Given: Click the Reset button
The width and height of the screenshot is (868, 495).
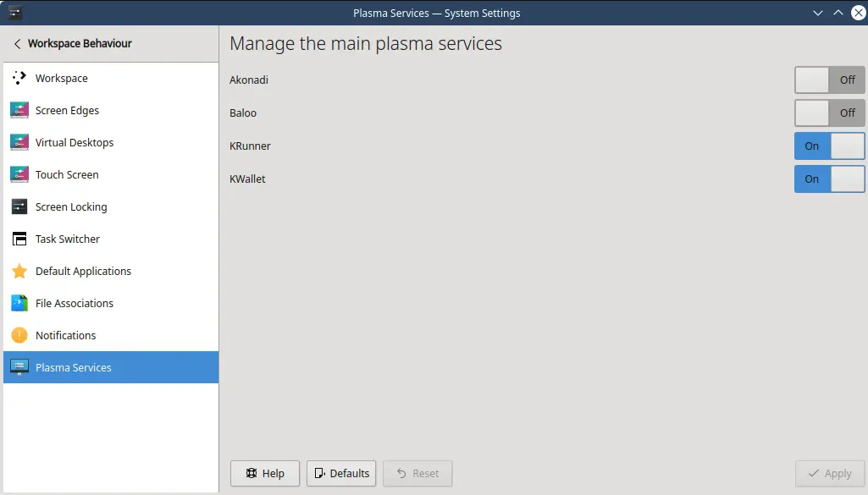Looking at the screenshot, I should pos(417,474).
